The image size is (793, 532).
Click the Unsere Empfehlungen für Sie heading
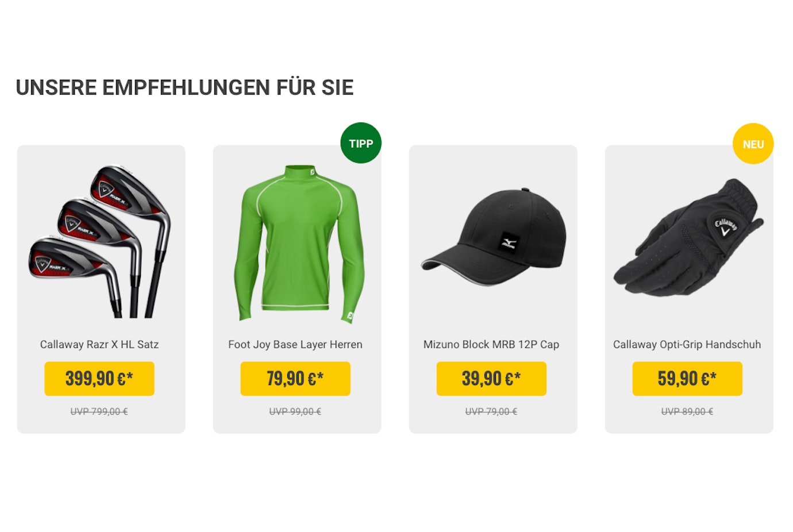tap(184, 87)
